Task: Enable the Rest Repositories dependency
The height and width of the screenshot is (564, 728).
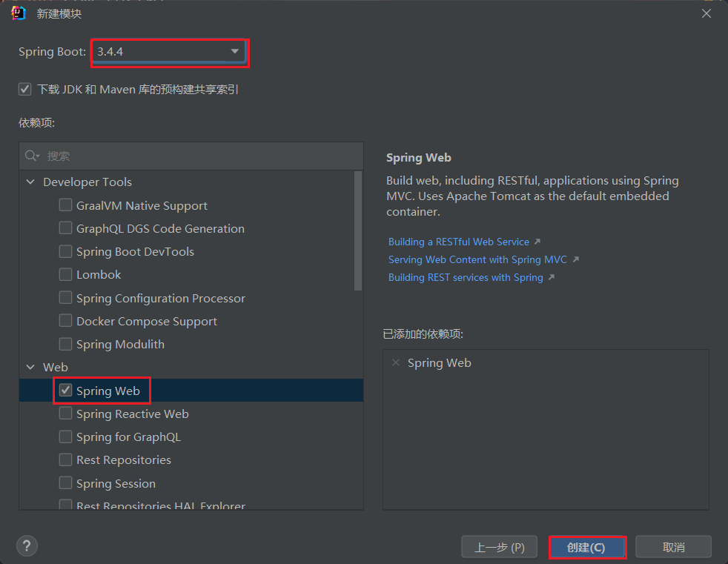Action: click(x=65, y=460)
